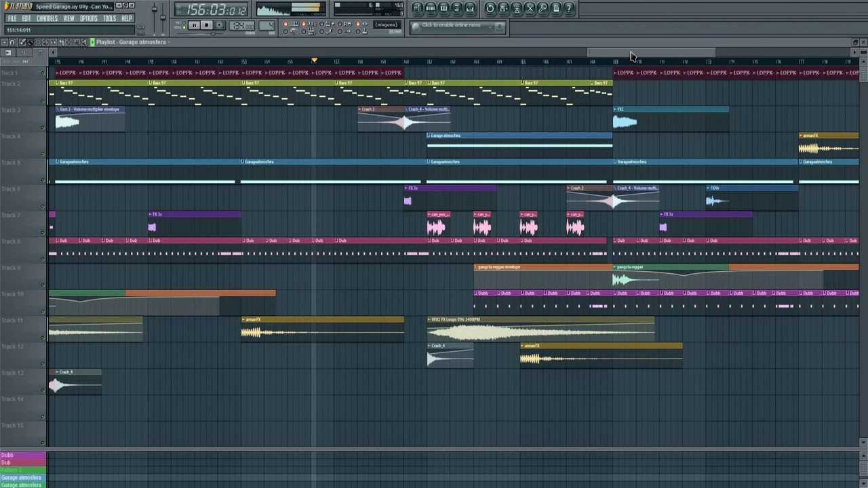Open clip menu of Track 13 Crach_4

click(x=58, y=372)
